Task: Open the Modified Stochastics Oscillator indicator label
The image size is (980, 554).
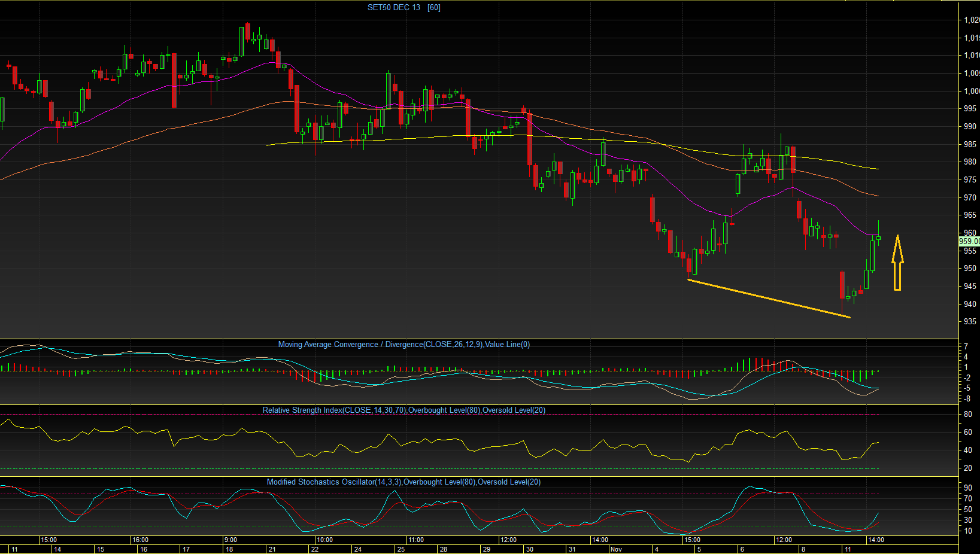Action: coord(403,482)
